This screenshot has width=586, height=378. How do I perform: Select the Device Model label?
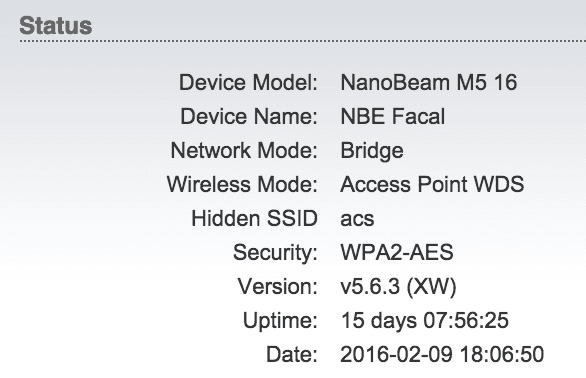pos(248,82)
